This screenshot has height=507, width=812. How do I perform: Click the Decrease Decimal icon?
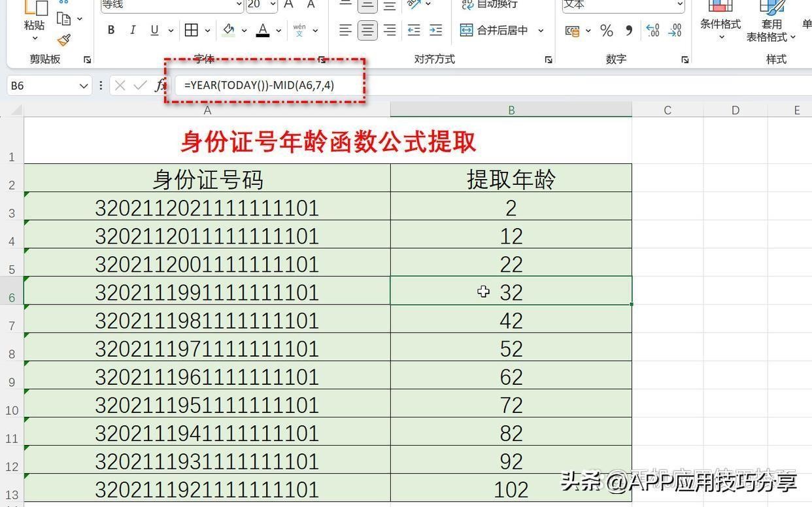(x=675, y=31)
